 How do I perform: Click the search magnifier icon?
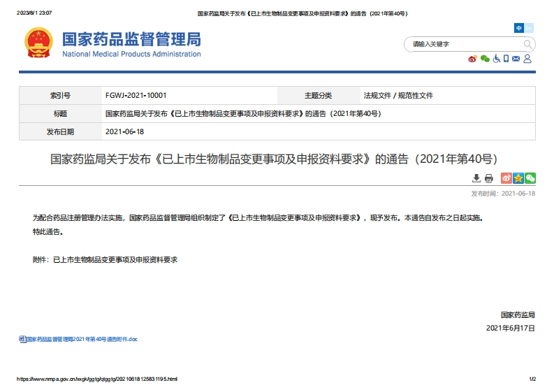[x=528, y=44]
